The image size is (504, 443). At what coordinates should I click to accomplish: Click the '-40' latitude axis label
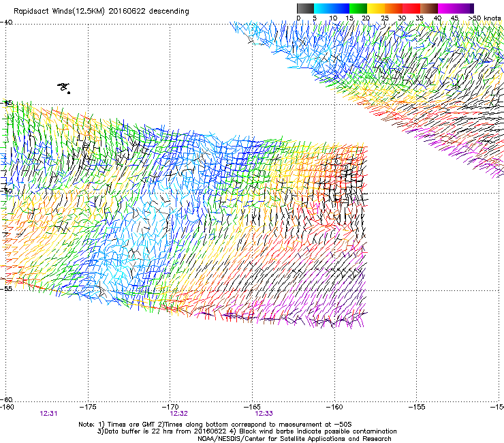tap(6, 22)
